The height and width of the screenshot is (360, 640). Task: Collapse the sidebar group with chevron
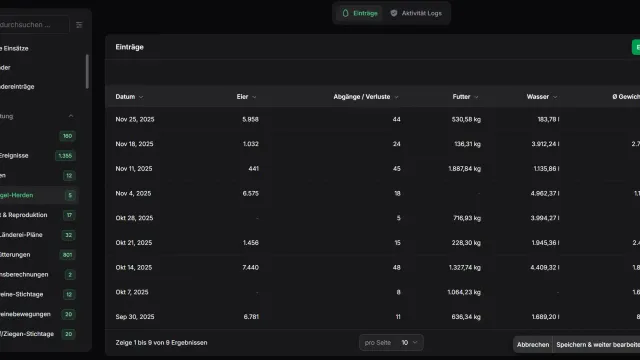(x=71, y=116)
